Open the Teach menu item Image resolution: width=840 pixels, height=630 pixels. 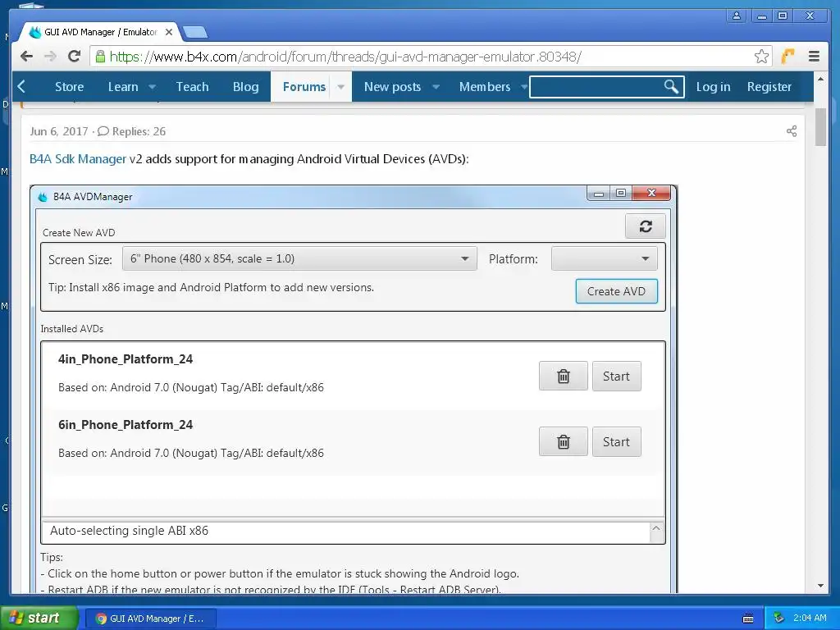coord(192,87)
